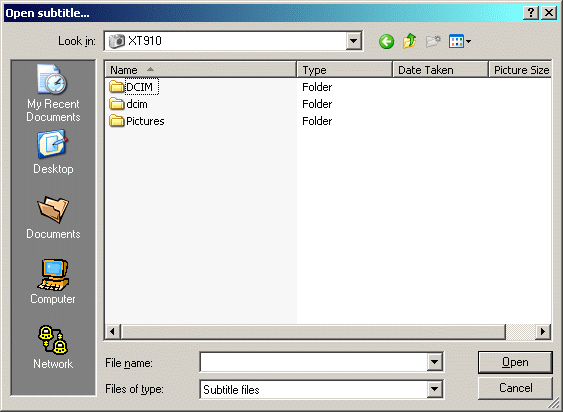Select the uppercase DCIM folder
The height and width of the screenshot is (412, 563).
(133, 87)
